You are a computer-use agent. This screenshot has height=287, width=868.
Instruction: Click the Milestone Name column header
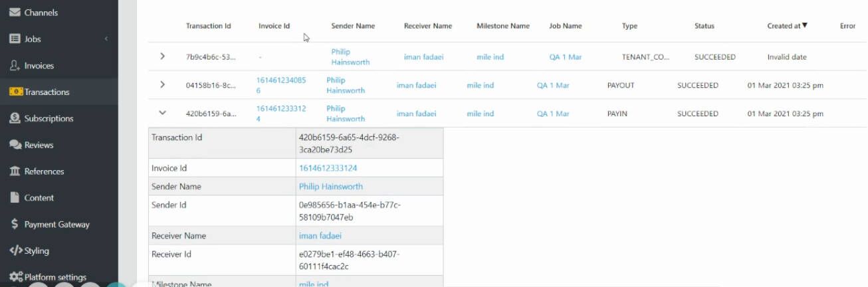503,26
